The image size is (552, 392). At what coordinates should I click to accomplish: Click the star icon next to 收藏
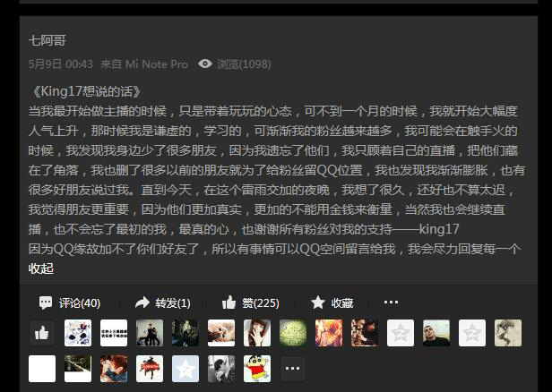[x=318, y=303]
